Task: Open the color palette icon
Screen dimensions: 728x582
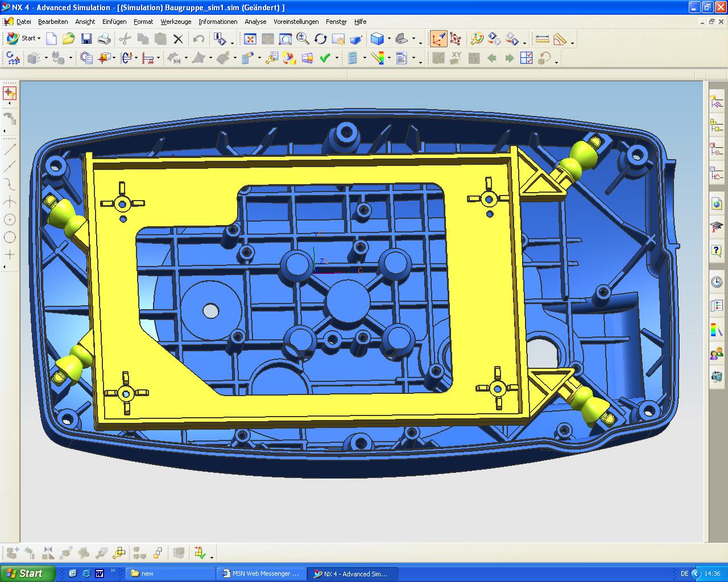Action: (477, 39)
